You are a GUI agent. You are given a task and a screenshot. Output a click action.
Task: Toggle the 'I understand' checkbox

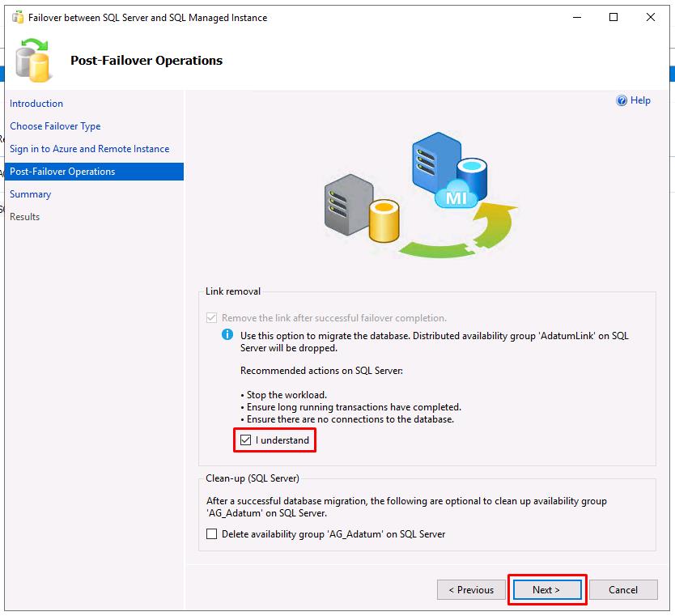(245, 440)
